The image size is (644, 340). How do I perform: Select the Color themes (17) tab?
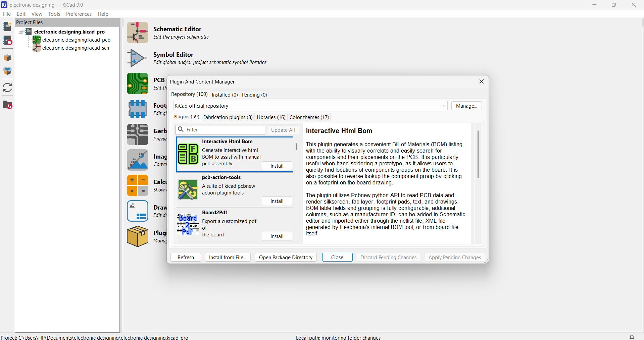pos(309,117)
